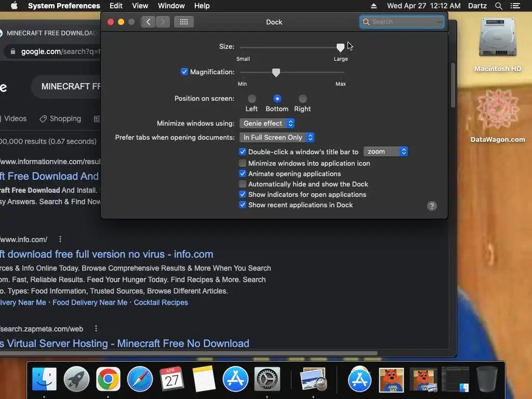The height and width of the screenshot is (399, 532).
Task: Launch Launchpad rocket icon in Dock
Action: click(76, 379)
